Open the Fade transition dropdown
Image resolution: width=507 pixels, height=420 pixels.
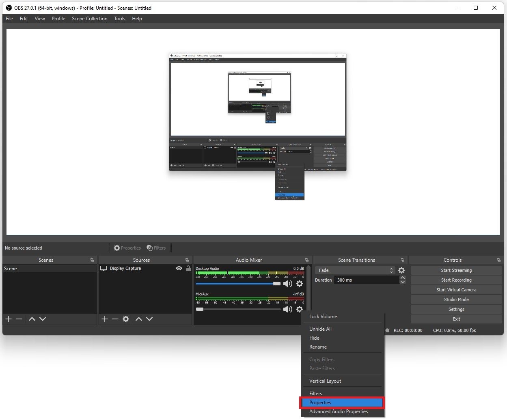tap(355, 270)
